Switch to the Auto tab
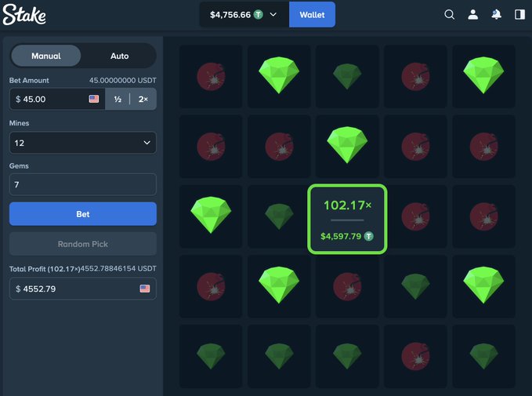The image size is (532, 396). 119,56
